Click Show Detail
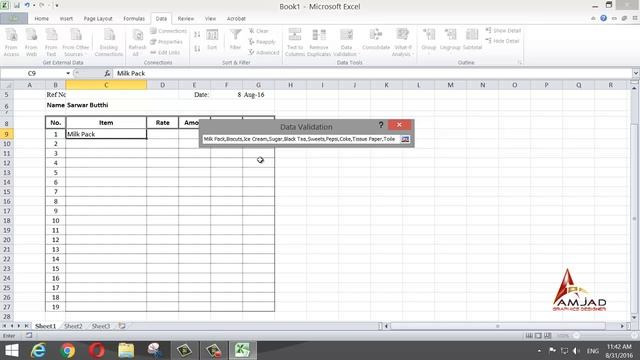 pos(503,31)
